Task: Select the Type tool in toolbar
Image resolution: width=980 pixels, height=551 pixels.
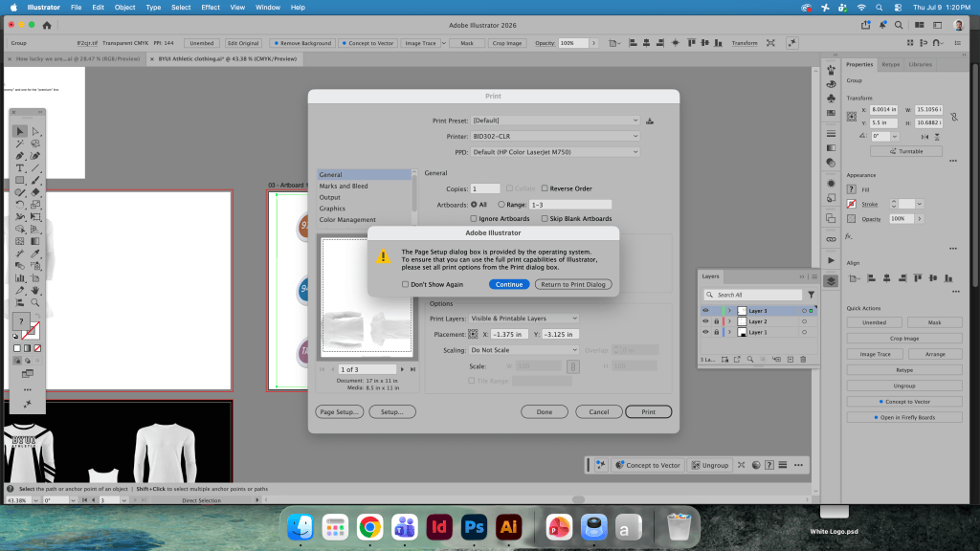Action: 20,168
